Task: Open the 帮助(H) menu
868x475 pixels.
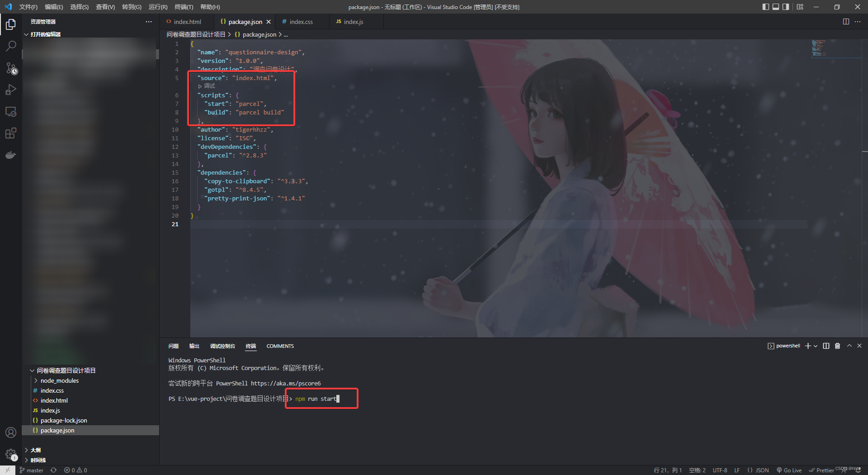Action: (x=210, y=7)
